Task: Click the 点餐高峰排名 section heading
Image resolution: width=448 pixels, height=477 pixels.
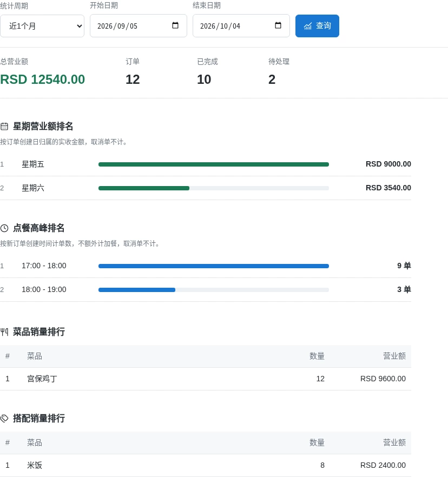Action: (x=38, y=228)
